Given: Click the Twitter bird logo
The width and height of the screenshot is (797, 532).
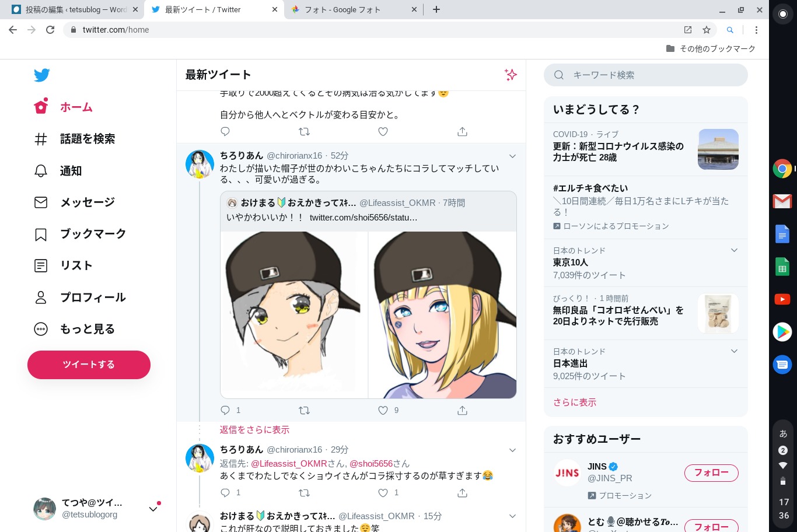Looking at the screenshot, I should click(41, 75).
